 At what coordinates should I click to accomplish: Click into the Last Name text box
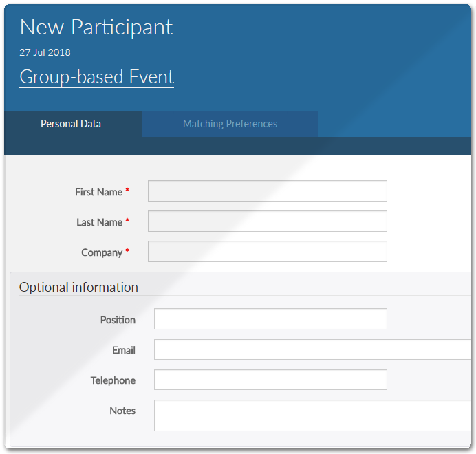pyautogui.click(x=268, y=221)
